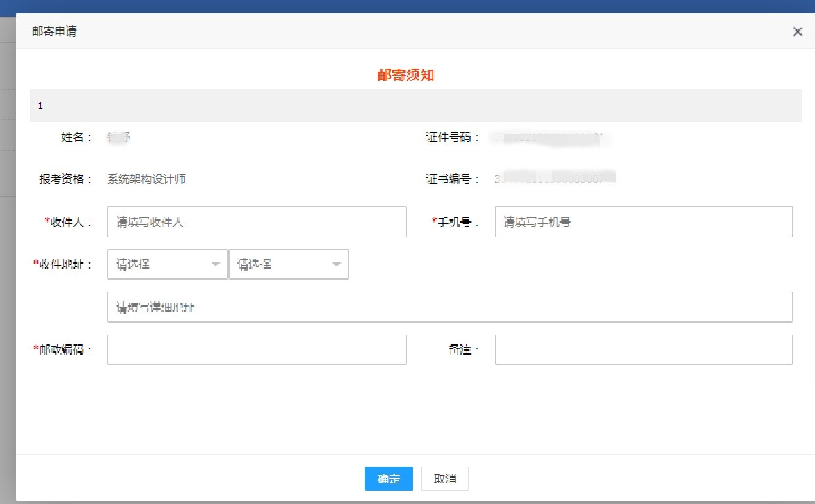This screenshot has height=504, width=815.
Task: Click the red 邮寄须知 heading
Action: (406, 75)
